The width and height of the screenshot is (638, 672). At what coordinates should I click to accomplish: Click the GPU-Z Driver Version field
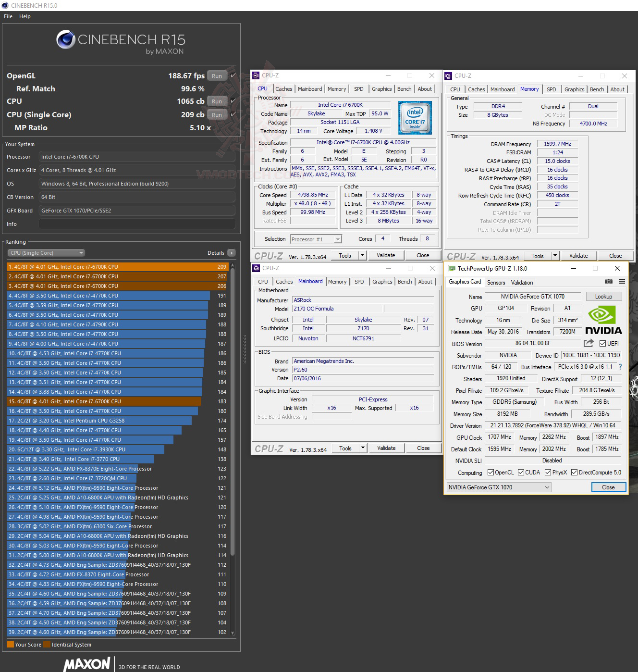click(x=552, y=425)
